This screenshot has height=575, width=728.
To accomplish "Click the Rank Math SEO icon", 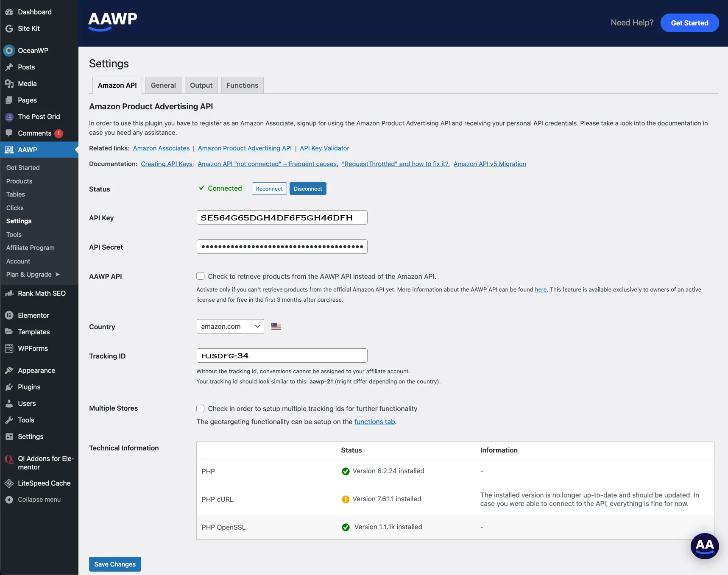I will tap(9, 293).
